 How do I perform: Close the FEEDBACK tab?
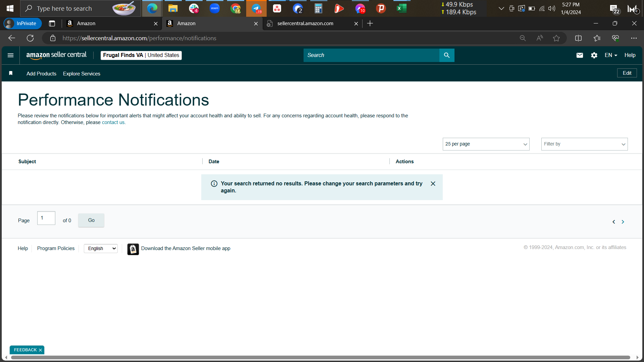pos(40,350)
